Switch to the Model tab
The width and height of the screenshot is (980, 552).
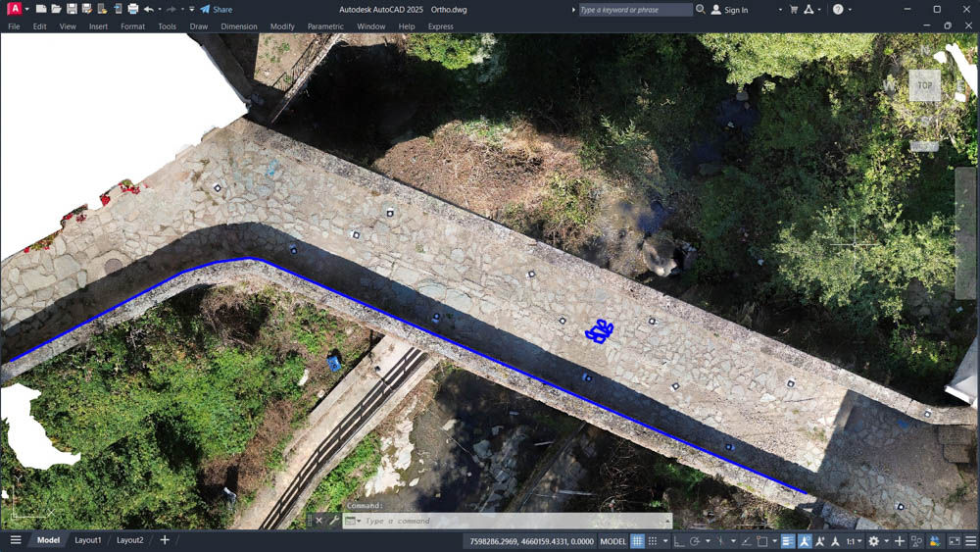[48, 540]
